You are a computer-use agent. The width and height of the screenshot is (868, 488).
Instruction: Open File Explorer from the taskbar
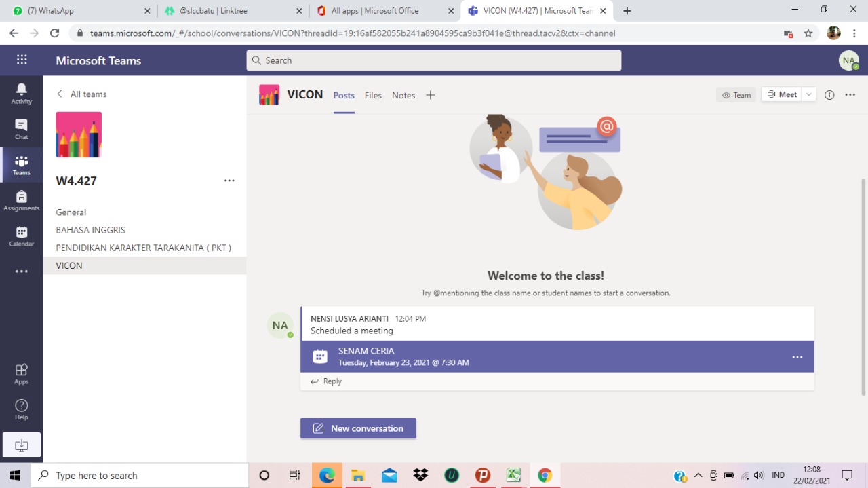click(358, 476)
